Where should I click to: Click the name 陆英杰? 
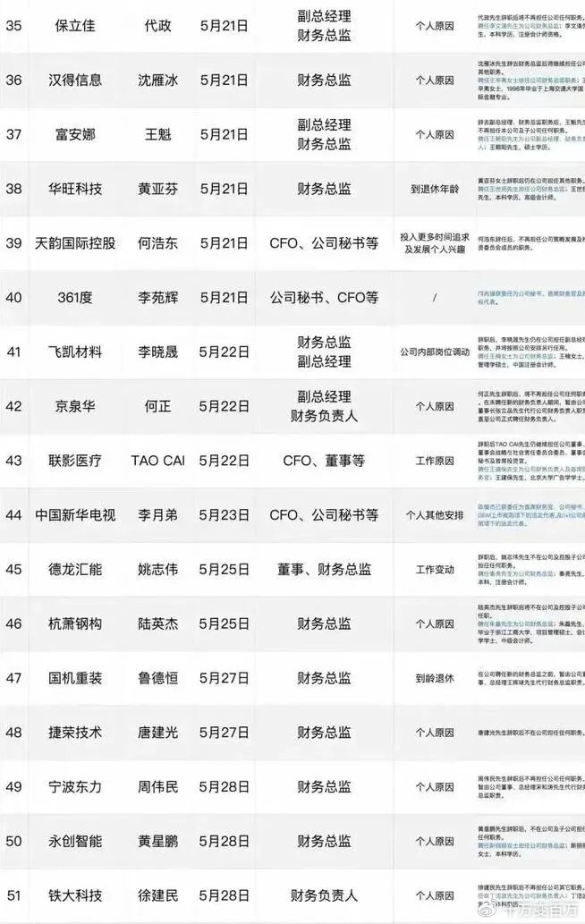pyautogui.click(x=158, y=623)
